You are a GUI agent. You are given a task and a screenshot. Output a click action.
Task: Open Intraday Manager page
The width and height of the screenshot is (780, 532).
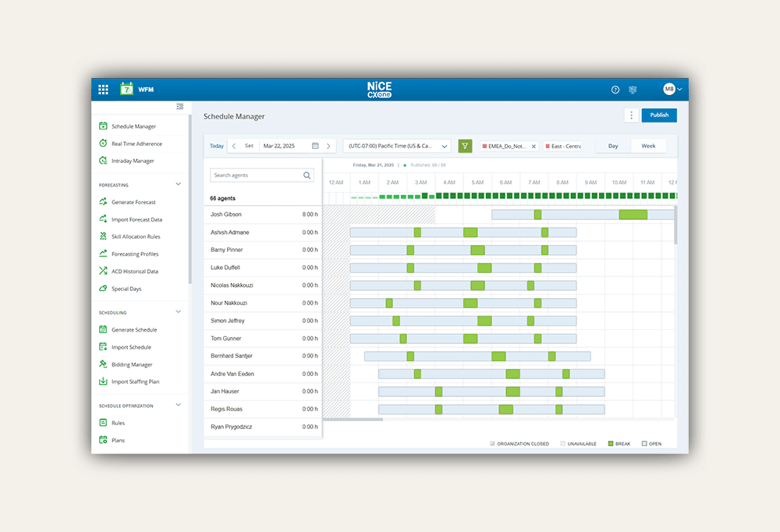pos(133,161)
